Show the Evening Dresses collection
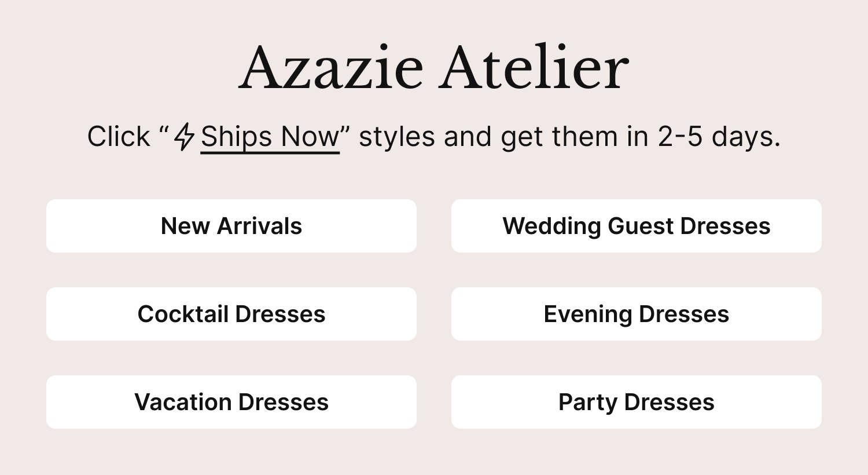Screen dimensions: 868x475 tap(637, 314)
